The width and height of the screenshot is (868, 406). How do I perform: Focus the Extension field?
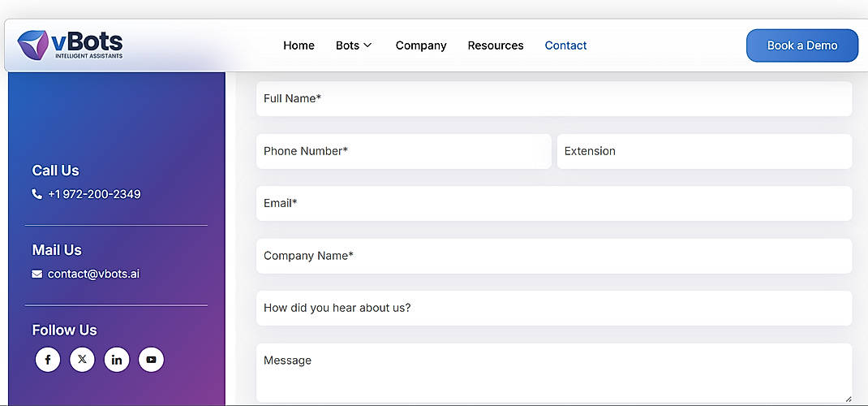pos(704,151)
